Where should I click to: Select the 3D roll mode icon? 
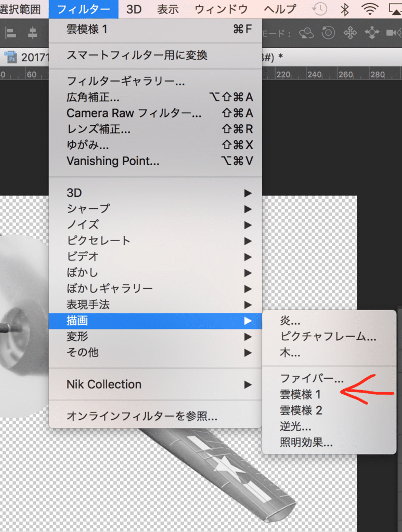[328, 33]
